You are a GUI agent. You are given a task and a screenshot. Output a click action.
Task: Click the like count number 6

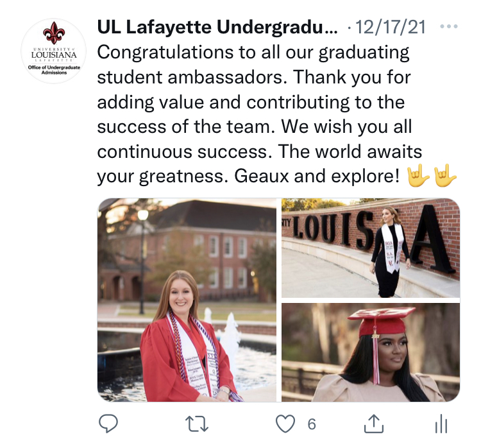tap(312, 424)
